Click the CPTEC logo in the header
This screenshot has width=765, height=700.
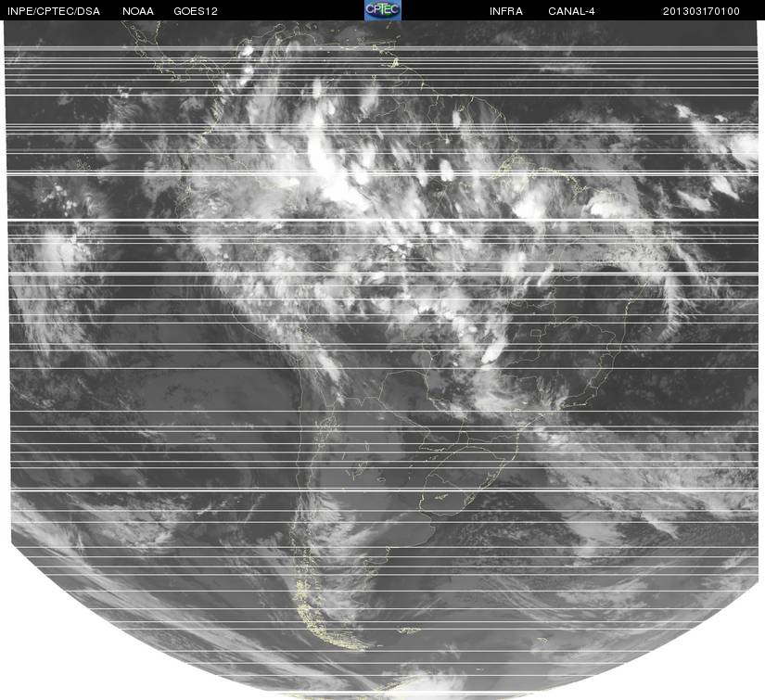pyautogui.click(x=383, y=10)
